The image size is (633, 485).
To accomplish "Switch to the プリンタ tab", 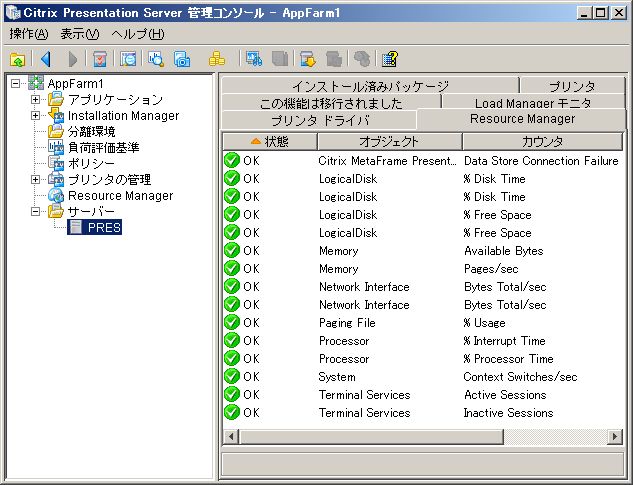I will [x=572, y=85].
